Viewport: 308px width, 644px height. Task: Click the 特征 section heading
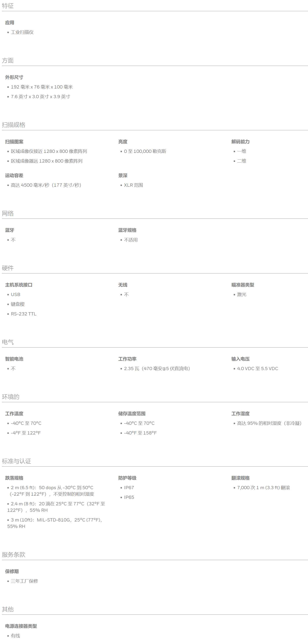pos(8,6)
